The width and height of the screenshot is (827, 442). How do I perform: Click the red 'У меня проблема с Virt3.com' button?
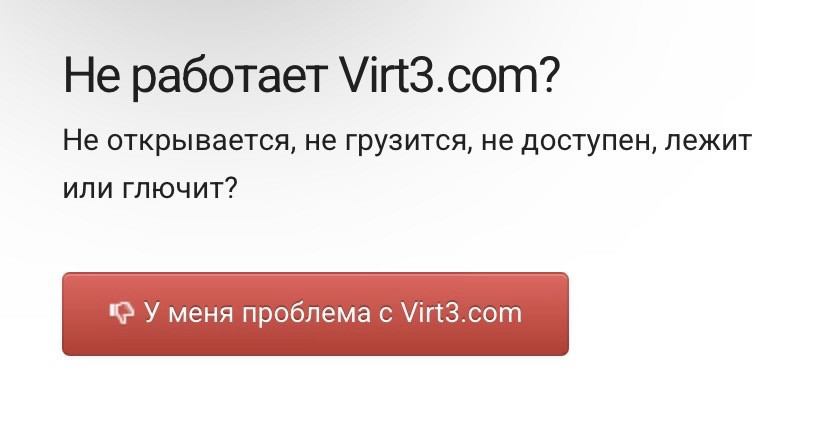[x=315, y=314]
